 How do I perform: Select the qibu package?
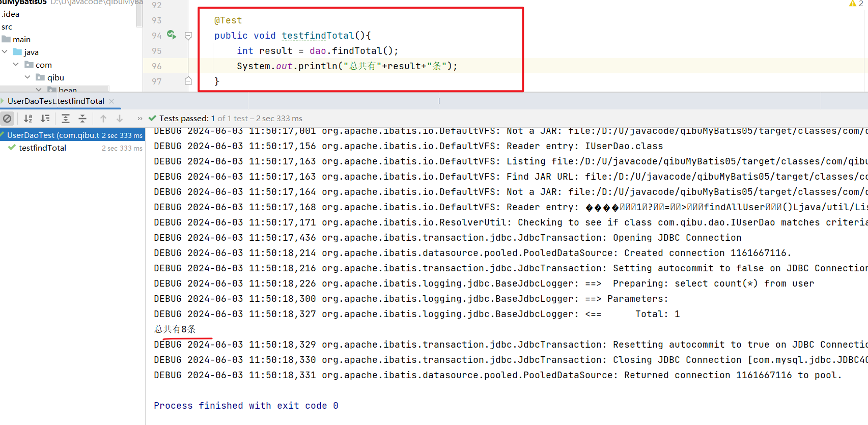[55, 77]
